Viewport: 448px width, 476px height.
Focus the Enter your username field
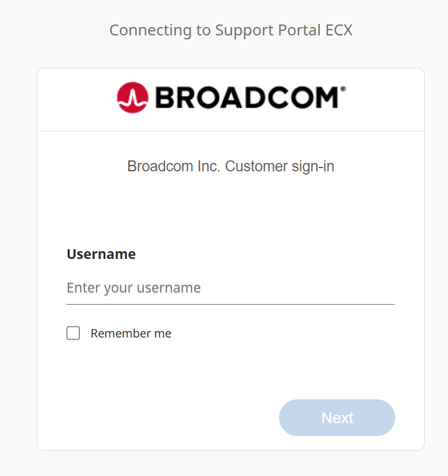[x=230, y=288]
